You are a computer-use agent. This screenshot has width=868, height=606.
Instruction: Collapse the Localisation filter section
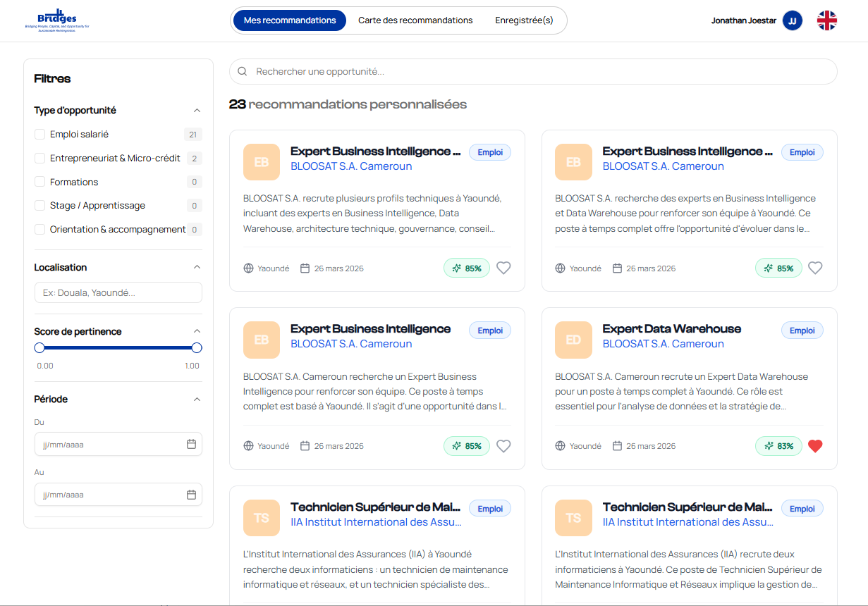pyautogui.click(x=197, y=267)
